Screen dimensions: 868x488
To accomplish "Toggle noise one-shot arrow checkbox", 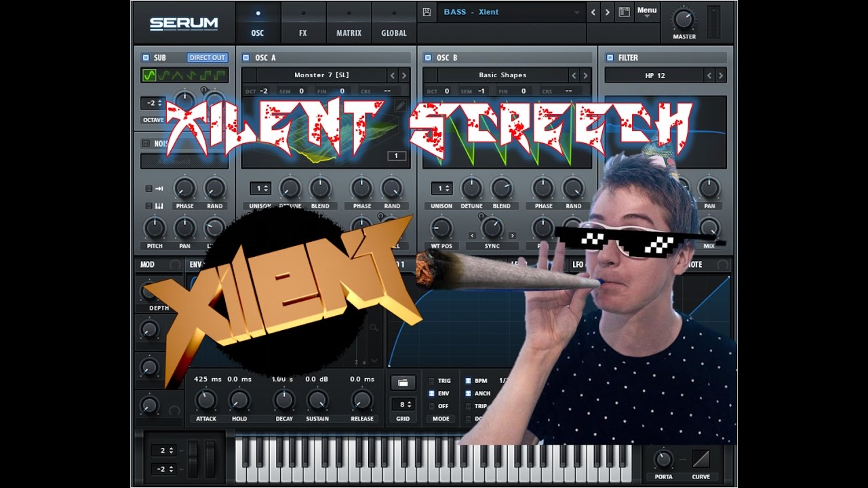I will click(x=149, y=188).
